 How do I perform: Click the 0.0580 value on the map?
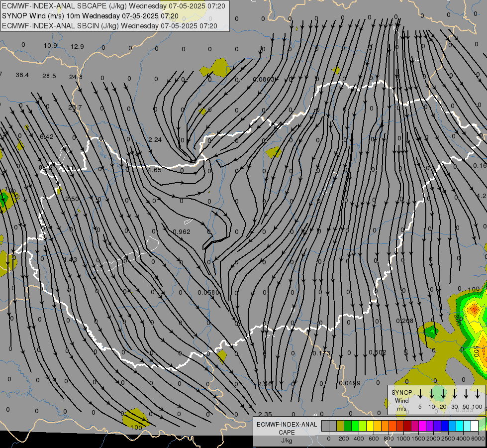click(x=208, y=293)
